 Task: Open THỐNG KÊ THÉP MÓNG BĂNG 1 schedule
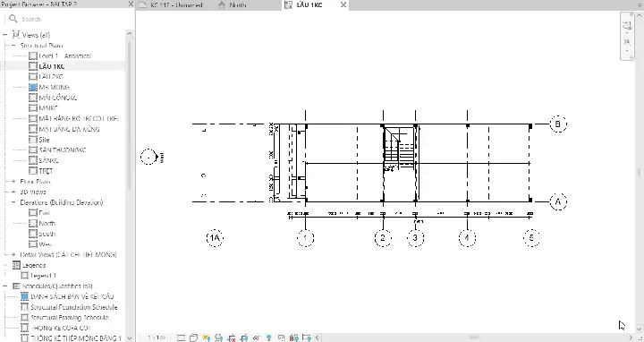pyautogui.click(x=76, y=338)
